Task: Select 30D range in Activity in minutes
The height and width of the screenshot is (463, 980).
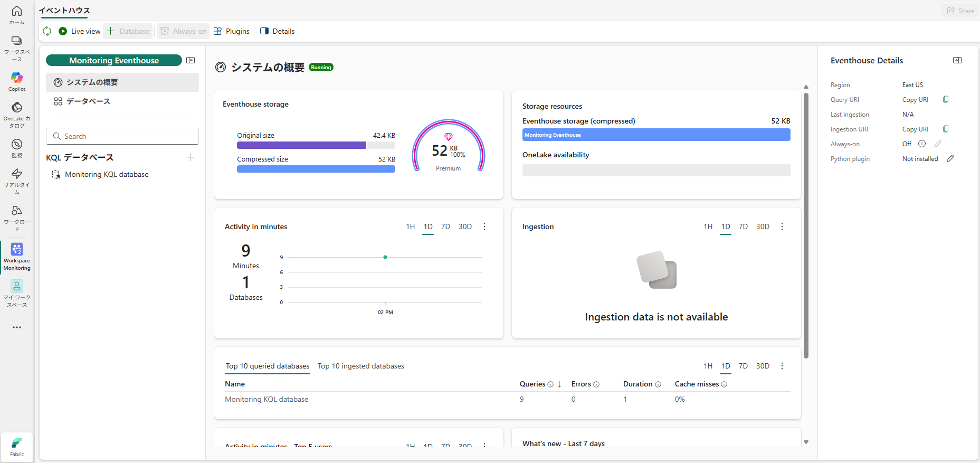Action: (465, 226)
